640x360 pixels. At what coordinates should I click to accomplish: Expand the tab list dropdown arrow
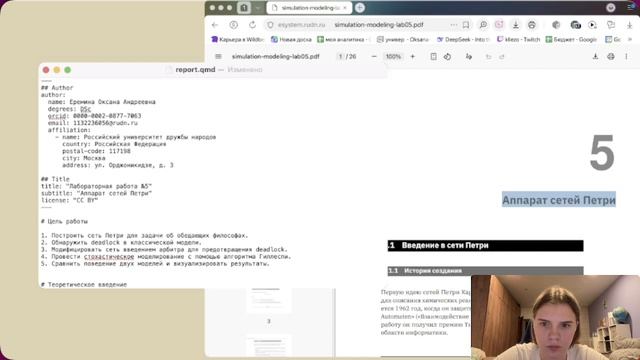point(258,8)
